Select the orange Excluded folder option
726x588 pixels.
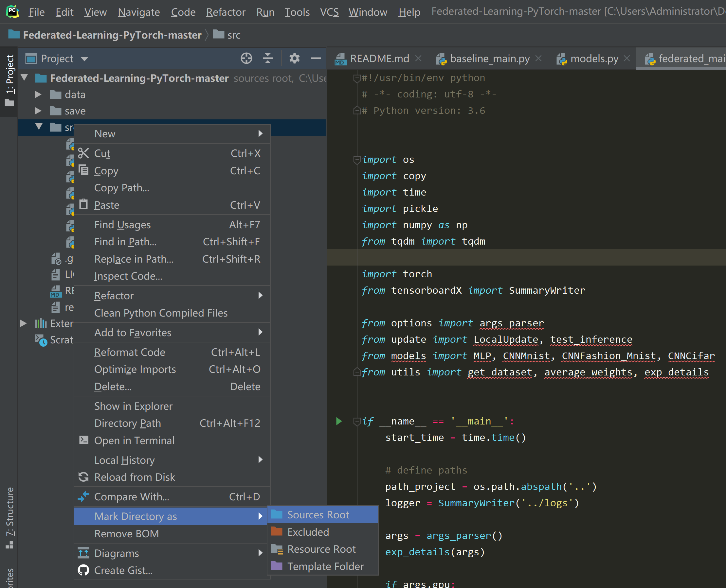point(308,532)
